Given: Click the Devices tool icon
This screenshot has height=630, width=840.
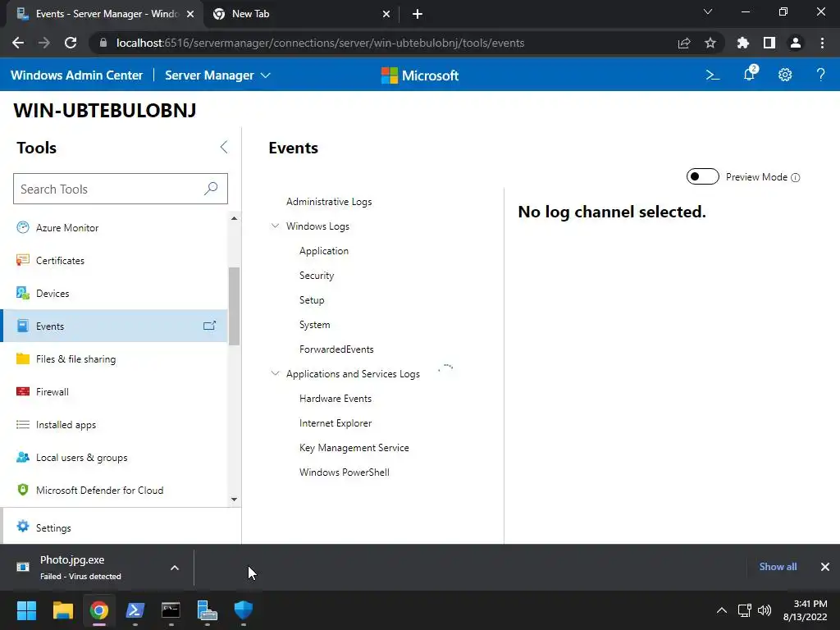Looking at the screenshot, I should [22, 293].
